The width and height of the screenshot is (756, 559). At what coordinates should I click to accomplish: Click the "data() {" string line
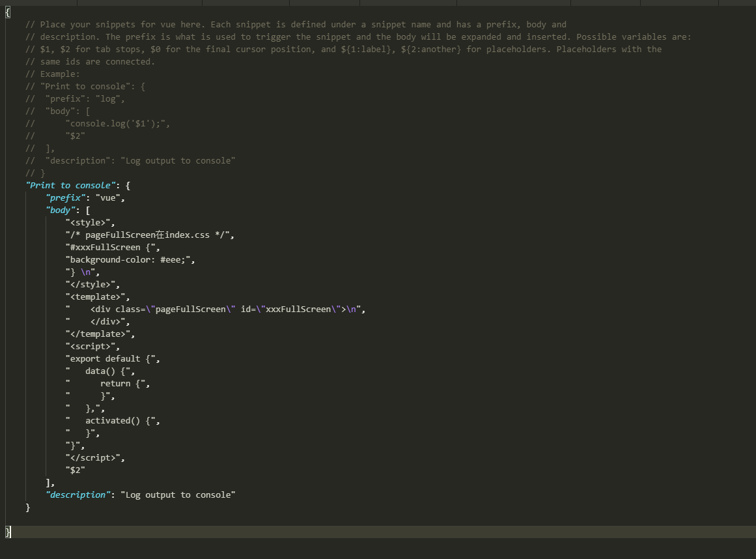pos(98,371)
